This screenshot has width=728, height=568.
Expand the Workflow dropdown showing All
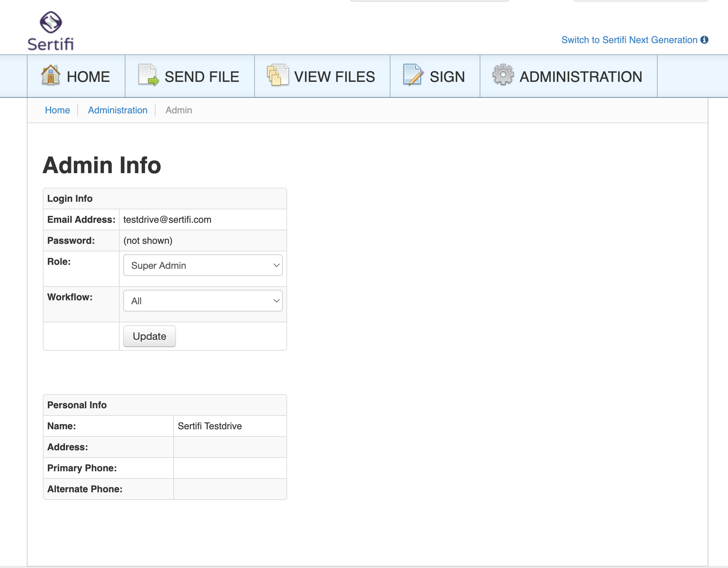(203, 301)
